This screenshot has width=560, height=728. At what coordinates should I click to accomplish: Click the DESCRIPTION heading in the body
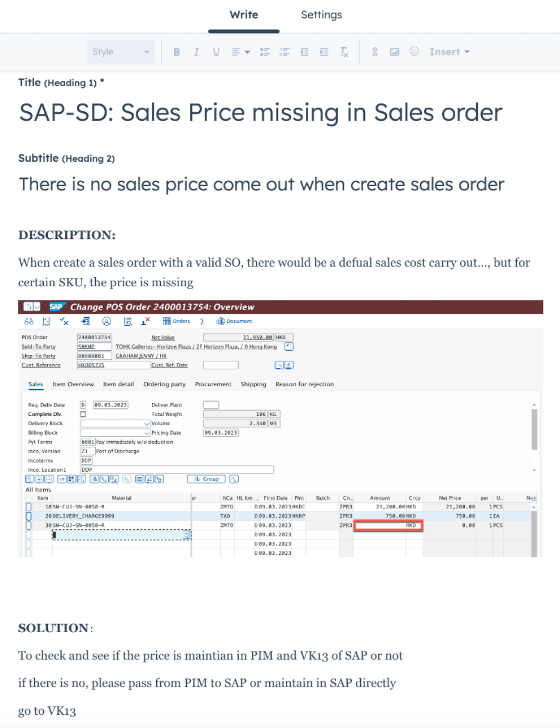[67, 235]
